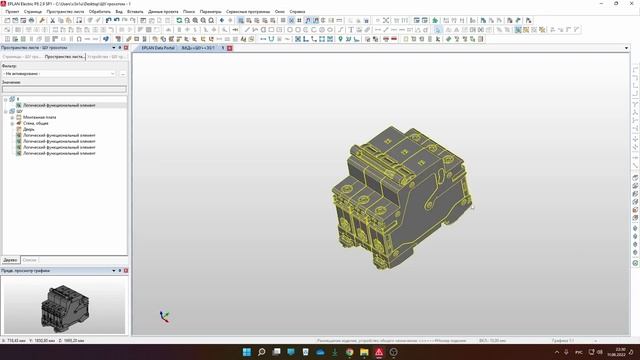
Task: Open the Проект menu
Action: [12, 12]
